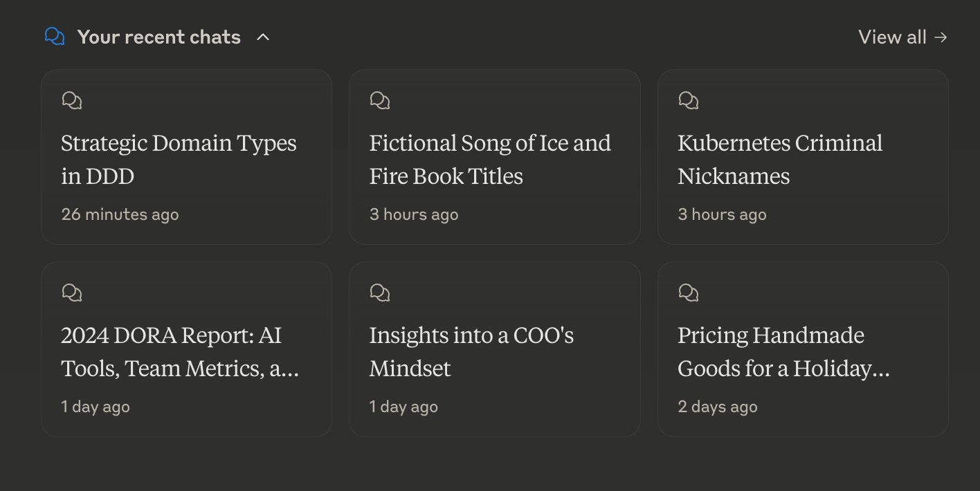The image size is (980, 491).
Task: Collapse recent chats using the chevron
Action: (263, 37)
